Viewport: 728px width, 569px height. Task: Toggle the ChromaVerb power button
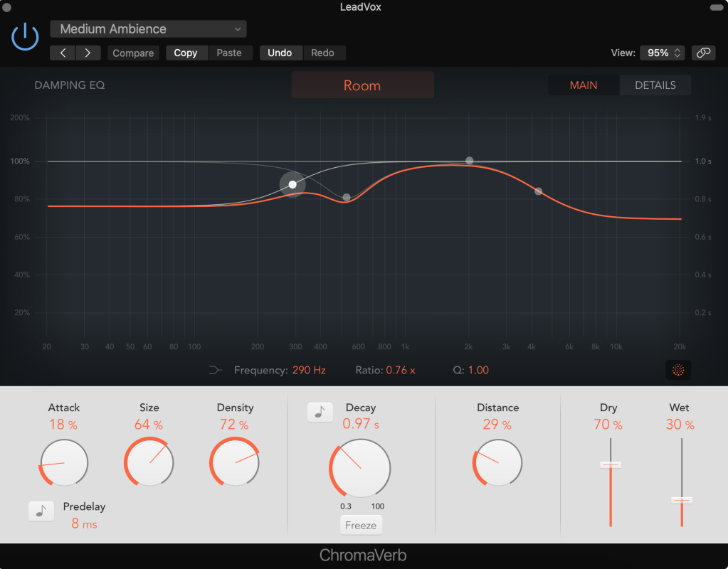(x=25, y=36)
